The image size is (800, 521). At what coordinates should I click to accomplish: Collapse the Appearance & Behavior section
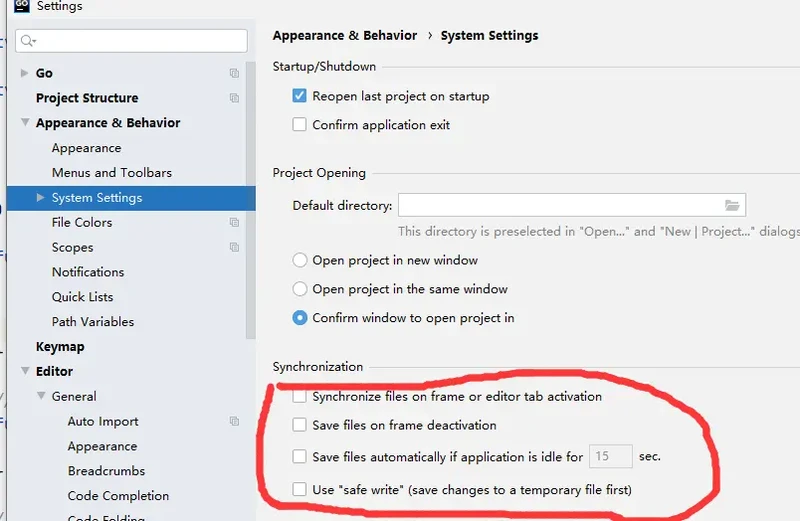[x=25, y=123]
